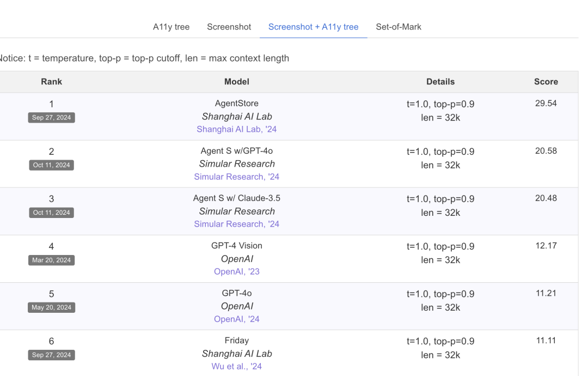Click the Sep 27, 2024 badge under rank 1
Screen dimensions: 588x376
(51, 118)
